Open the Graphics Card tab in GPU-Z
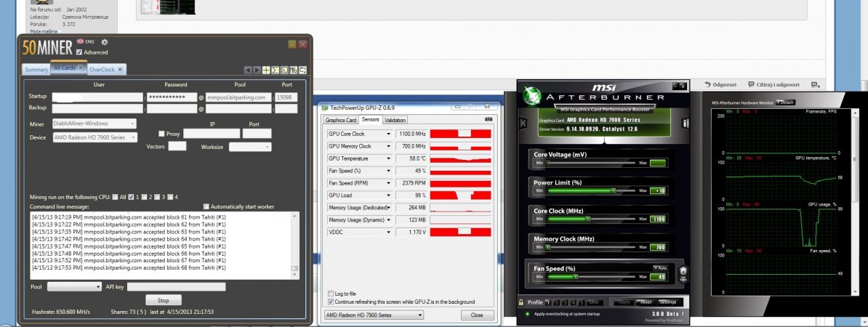The width and height of the screenshot is (868, 327). [x=340, y=120]
